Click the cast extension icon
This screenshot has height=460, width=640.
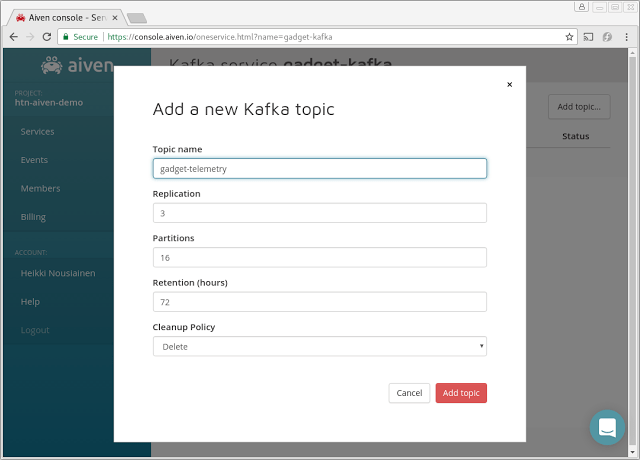[588, 36]
